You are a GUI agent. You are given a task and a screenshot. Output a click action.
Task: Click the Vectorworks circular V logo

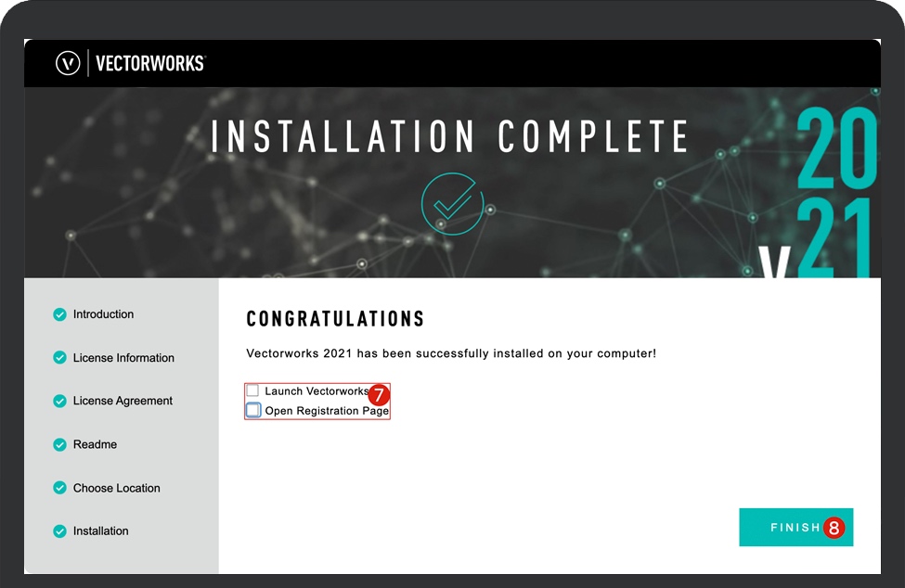(x=68, y=63)
